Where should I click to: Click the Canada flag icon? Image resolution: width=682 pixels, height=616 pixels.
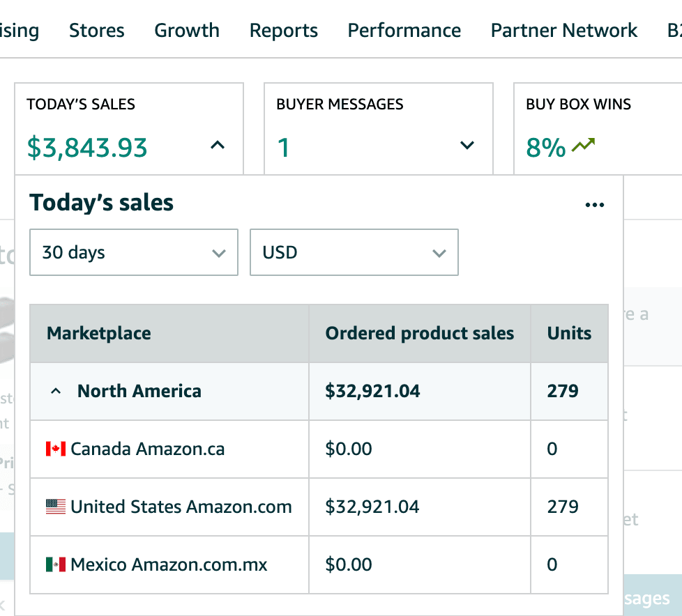click(x=56, y=449)
